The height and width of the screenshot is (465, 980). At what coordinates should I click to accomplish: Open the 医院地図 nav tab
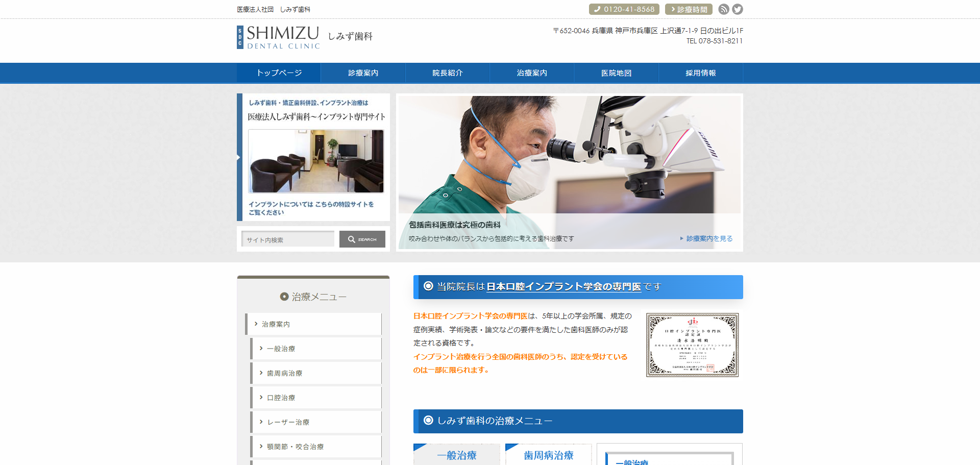(616, 73)
